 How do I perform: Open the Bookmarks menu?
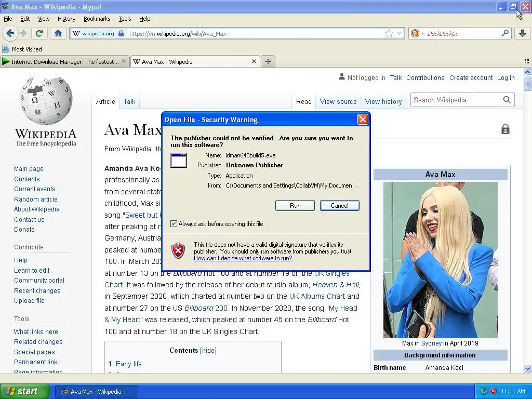tap(97, 19)
